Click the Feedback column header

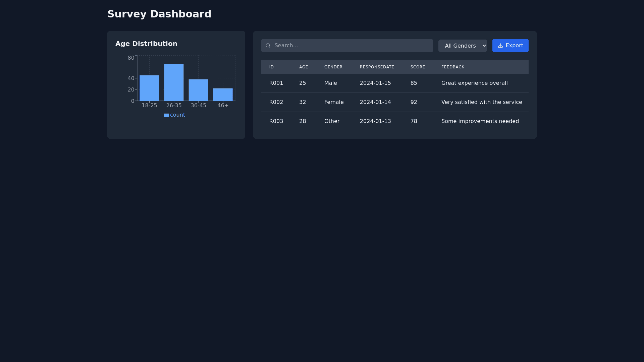452,67
